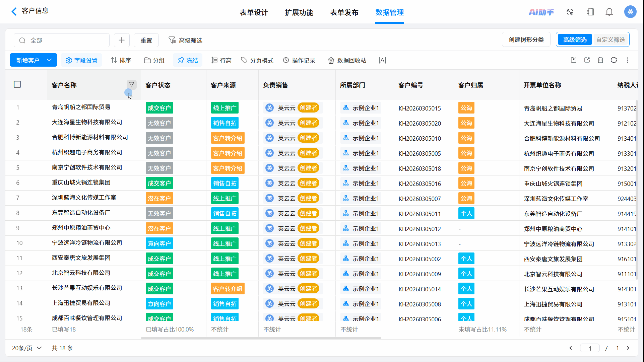Viewport: 644px width, 362px height.
Task: Toggle 冻结 freeze columns
Action: [188, 60]
